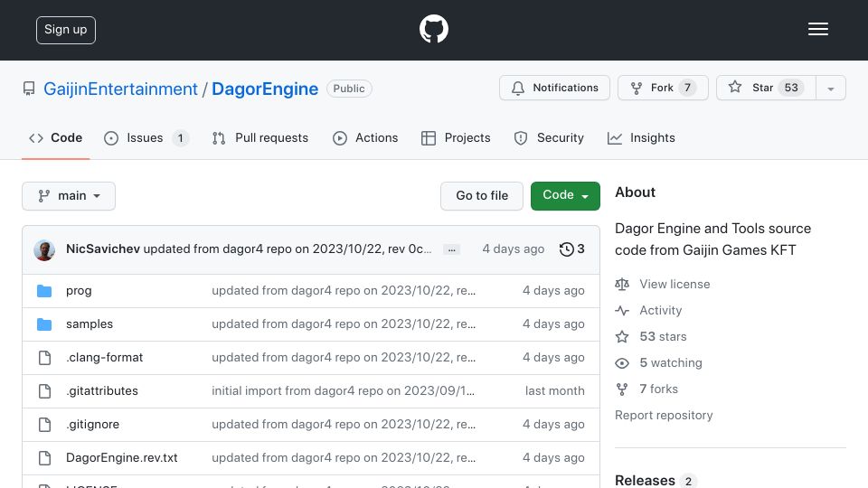This screenshot has width=868, height=488.
Task: Open the Pull requests tab
Action: click(259, 137)
